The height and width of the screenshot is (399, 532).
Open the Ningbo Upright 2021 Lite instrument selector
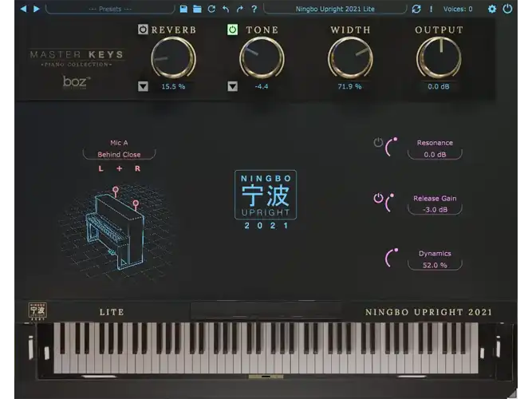[x=335, y=9]
